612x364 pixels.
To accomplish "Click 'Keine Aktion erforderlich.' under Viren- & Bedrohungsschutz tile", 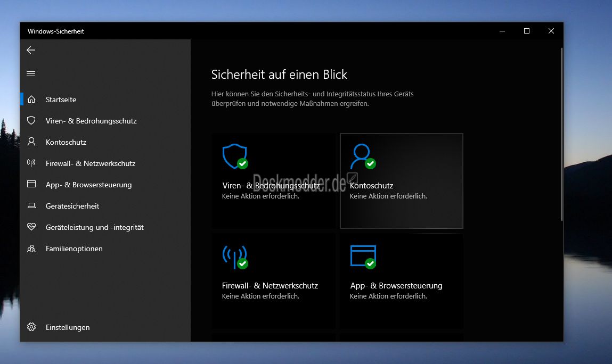I will [260, 196].
